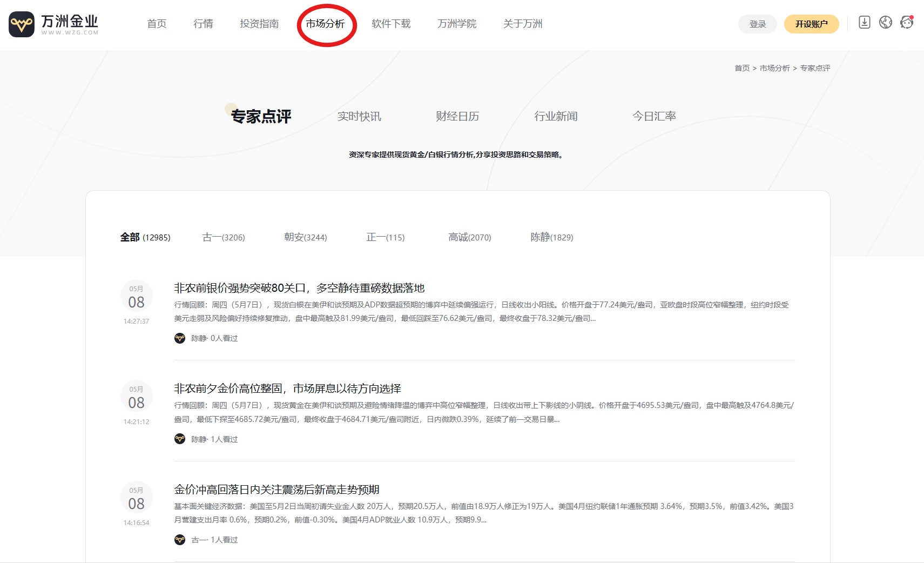Click the author avatar beside 陈静· 0人看过
The image size is (924, 563).
180,338
